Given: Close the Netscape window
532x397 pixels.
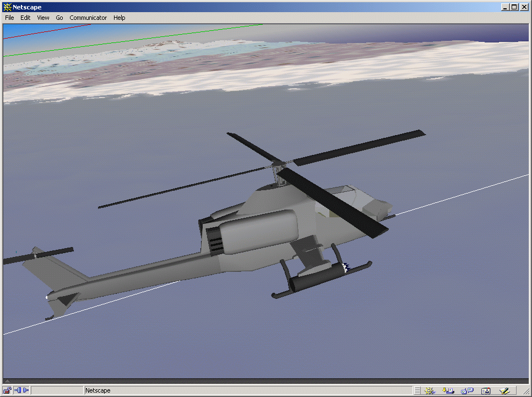Looking at the screenshot, I should [x=524, y=7].
